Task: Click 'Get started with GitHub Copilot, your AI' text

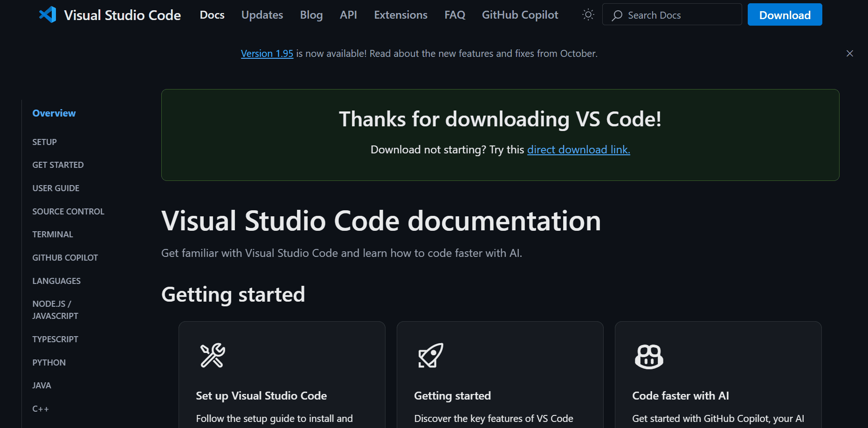Action: (718, 419)
